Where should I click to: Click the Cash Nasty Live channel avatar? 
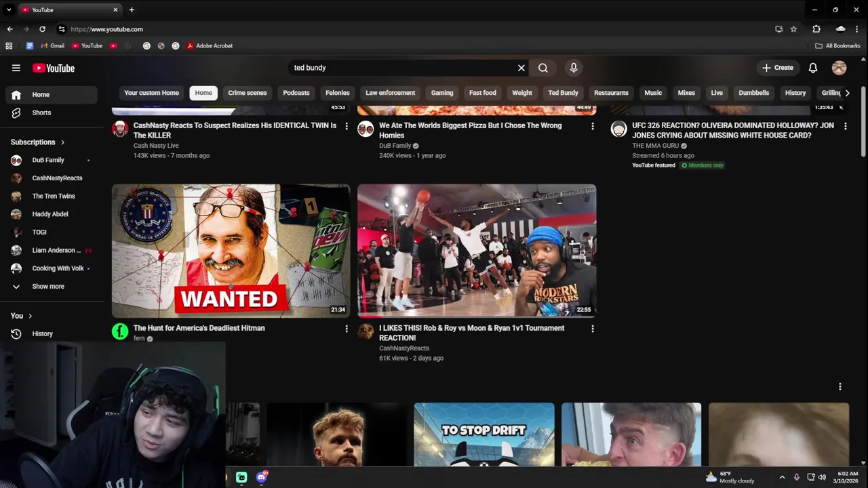(120, 129)
